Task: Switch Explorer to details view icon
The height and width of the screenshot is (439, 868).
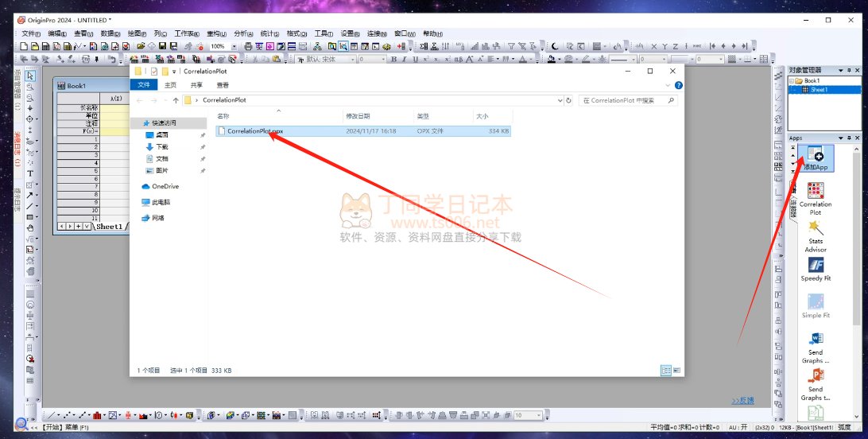Action: tap(666, 371)
